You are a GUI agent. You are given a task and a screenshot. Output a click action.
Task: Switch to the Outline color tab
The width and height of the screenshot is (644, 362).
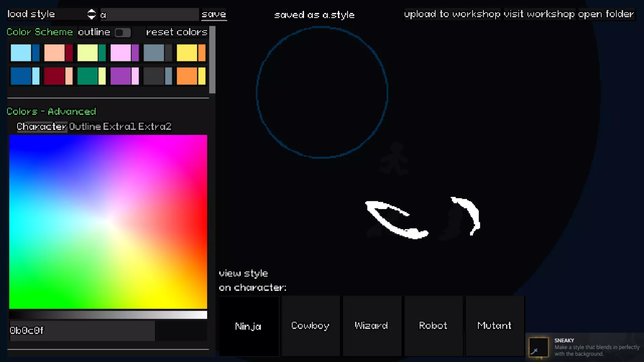tap(85, 127)
